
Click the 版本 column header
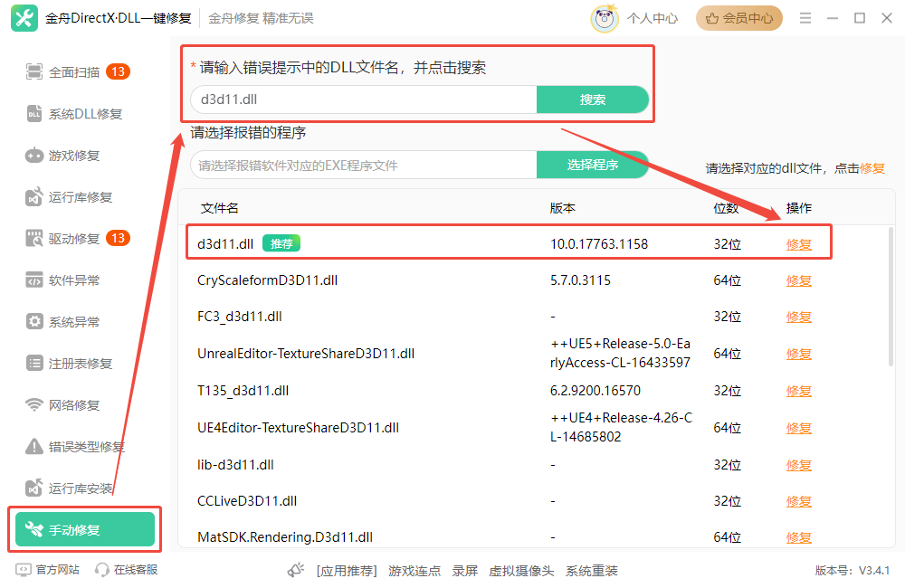[x=562, y=208]
